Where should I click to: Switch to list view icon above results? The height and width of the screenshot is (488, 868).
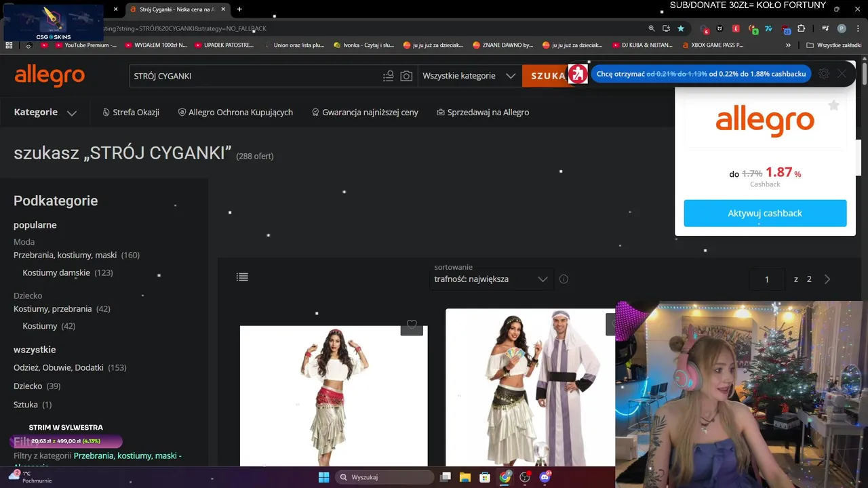[x=242, y=277]
